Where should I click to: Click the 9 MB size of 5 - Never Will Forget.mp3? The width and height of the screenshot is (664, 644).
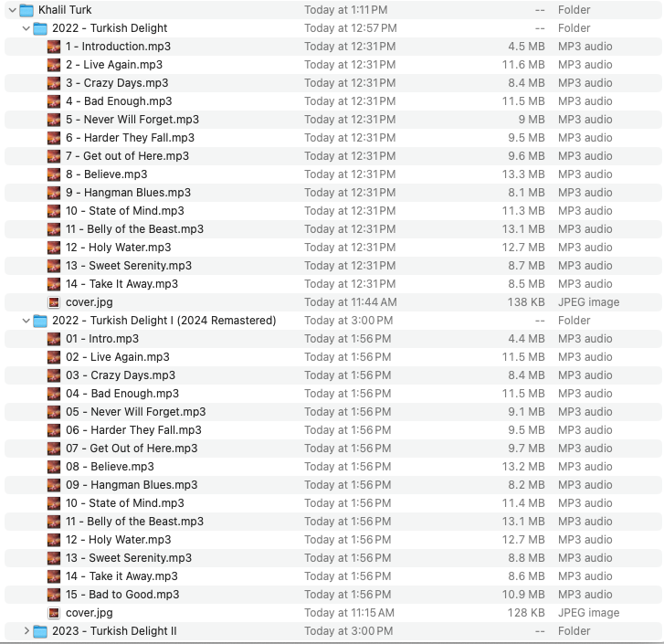pos(532,120)
